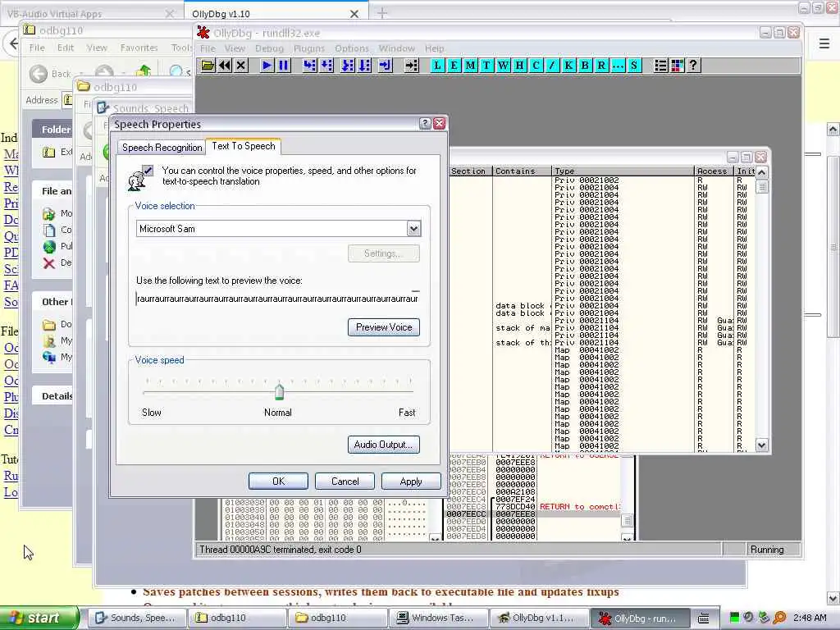Click the Memory map scroll down arrow
Image resolution: width=840 pixels, height=630 pixels.
pyautogui.click(x=761, y=445)
